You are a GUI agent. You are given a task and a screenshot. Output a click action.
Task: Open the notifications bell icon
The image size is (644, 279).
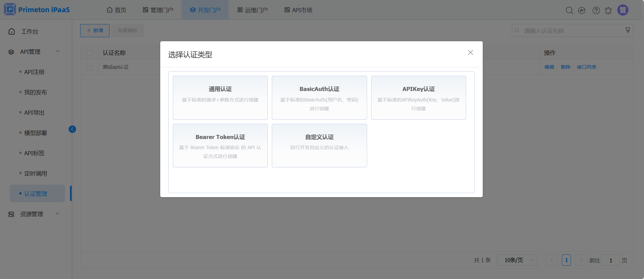coord(608,10)
